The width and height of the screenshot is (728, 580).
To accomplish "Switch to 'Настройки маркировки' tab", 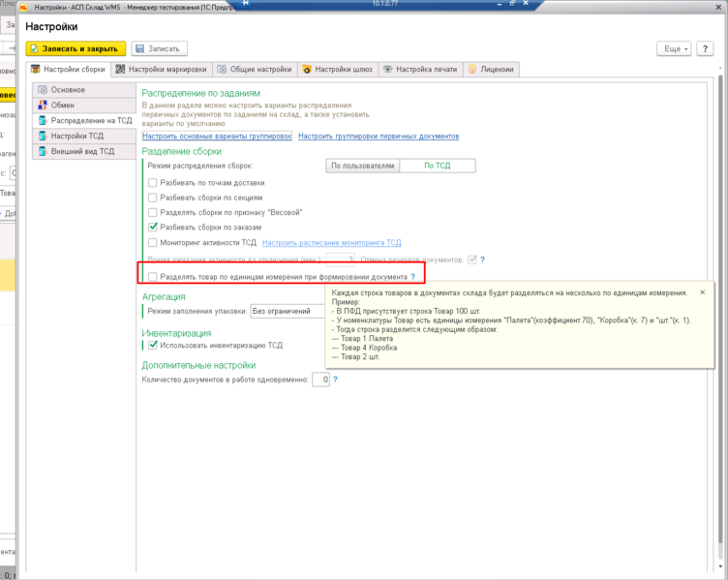I will click(162, 69).
